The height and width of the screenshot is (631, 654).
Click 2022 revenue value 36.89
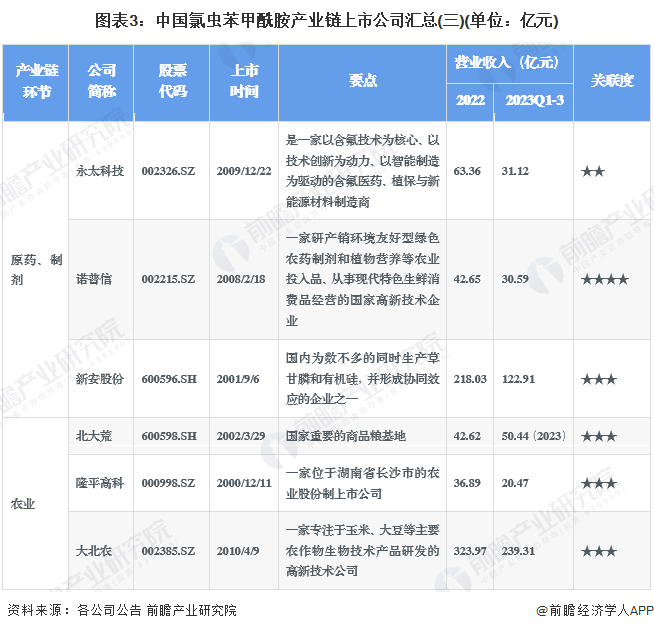pos(467,483)
